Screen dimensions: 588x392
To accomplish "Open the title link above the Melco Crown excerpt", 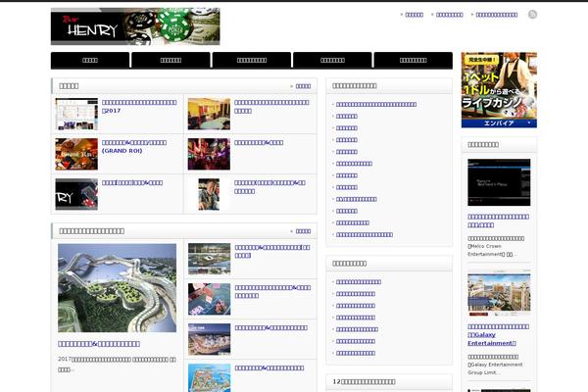I will click(x=499, y=220).
